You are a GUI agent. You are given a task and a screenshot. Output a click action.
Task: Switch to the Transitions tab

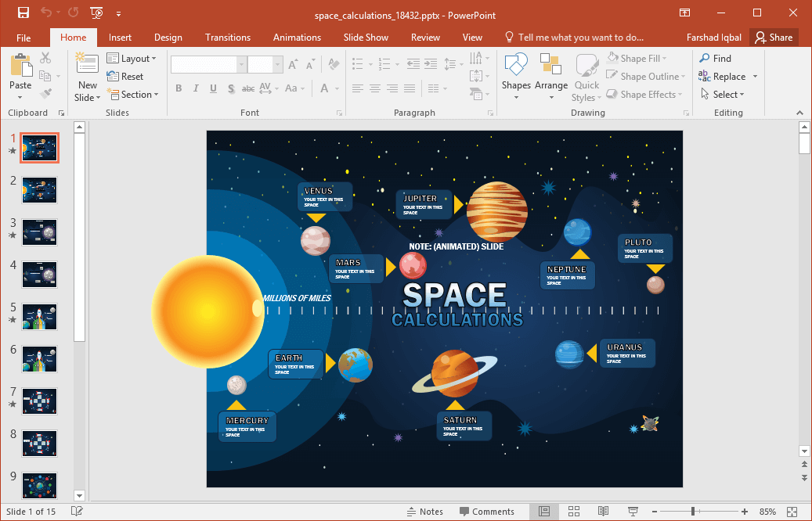coord(228,38)
